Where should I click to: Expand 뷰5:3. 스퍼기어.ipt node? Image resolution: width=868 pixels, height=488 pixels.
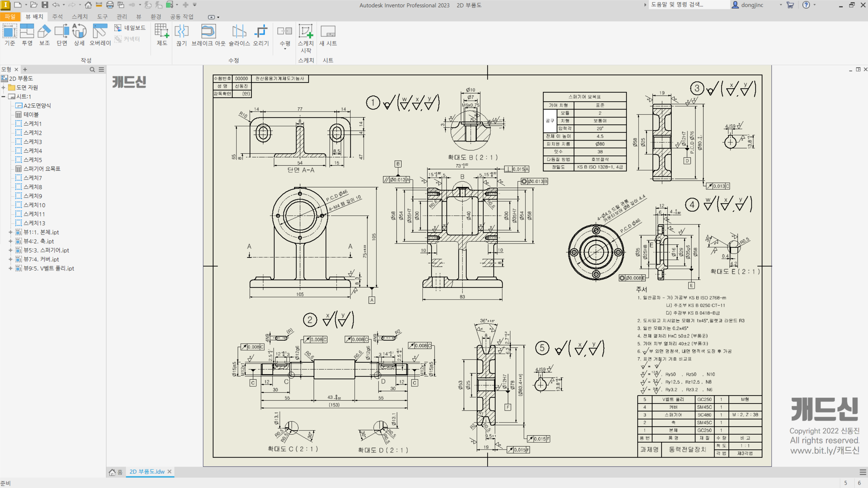(10, 251)
